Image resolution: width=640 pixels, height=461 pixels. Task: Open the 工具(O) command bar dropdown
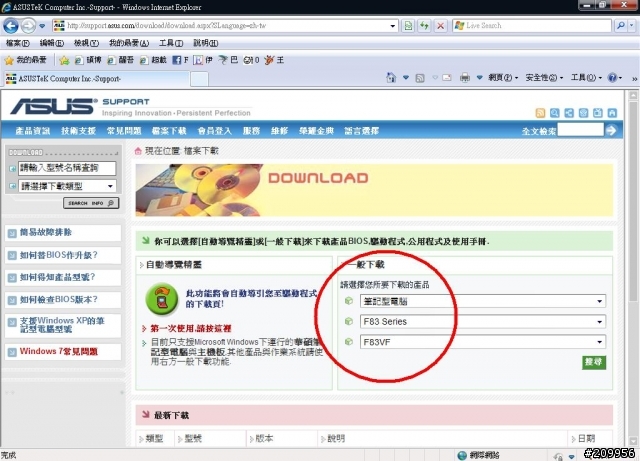click(x=586, y=78)
